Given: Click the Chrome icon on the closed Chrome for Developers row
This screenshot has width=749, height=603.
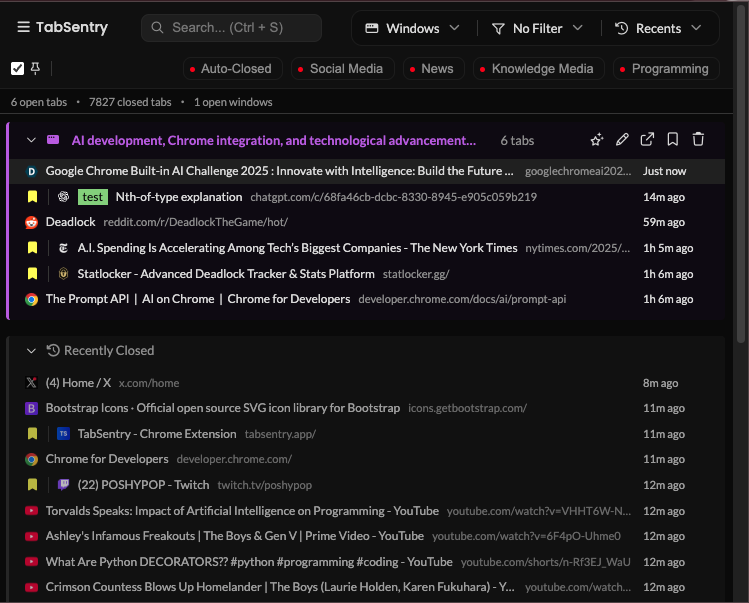Looking at the screenshot, I should coord(32,459).
